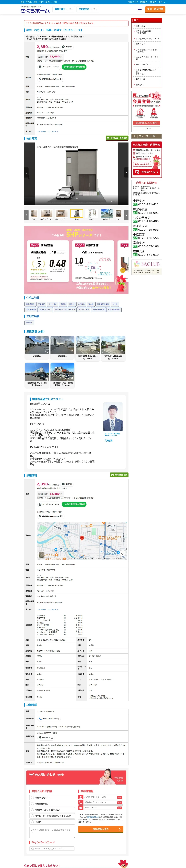
Task: Open the お問い合わせ top link
Action: pyautogui.click(x=133, y=2)
